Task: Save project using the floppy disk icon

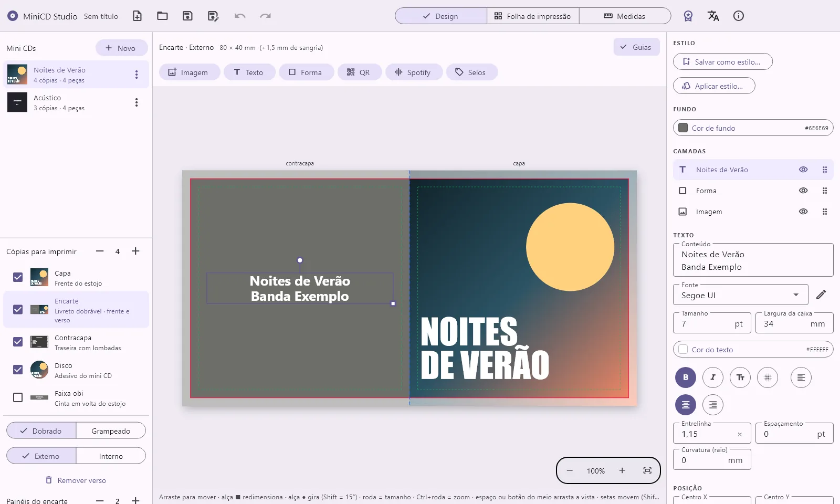Action: pyautogui.click(x=187, y=16)
